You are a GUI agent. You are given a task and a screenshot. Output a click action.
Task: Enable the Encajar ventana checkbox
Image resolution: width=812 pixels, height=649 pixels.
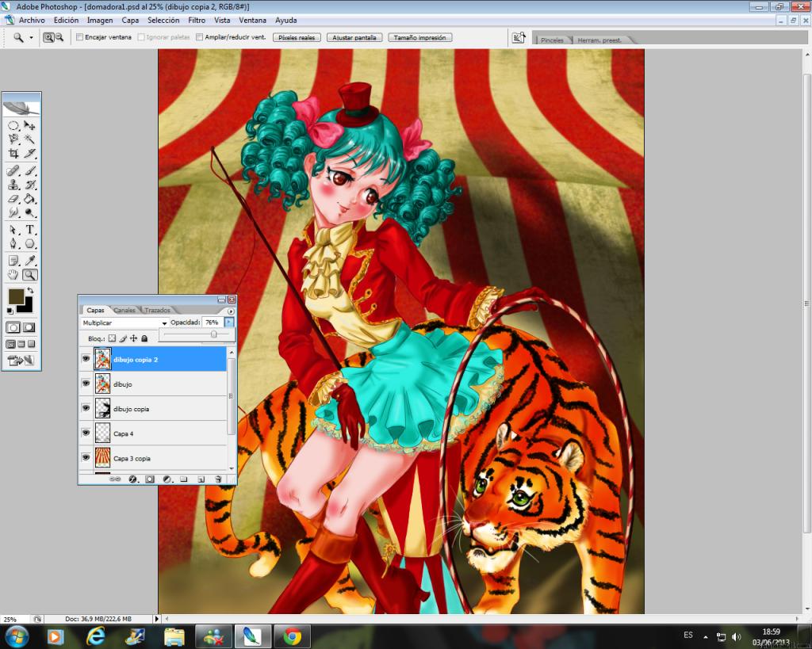point(80,37)
